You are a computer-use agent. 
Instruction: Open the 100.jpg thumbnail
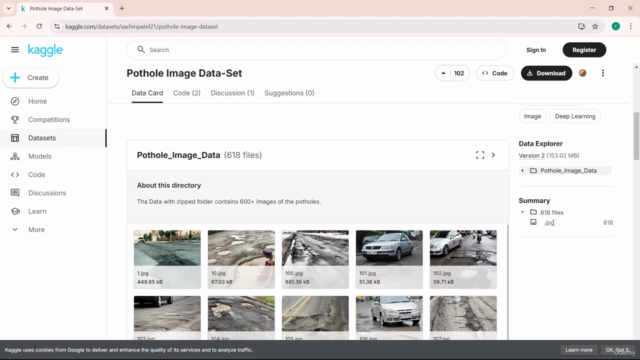pos(315,259)
